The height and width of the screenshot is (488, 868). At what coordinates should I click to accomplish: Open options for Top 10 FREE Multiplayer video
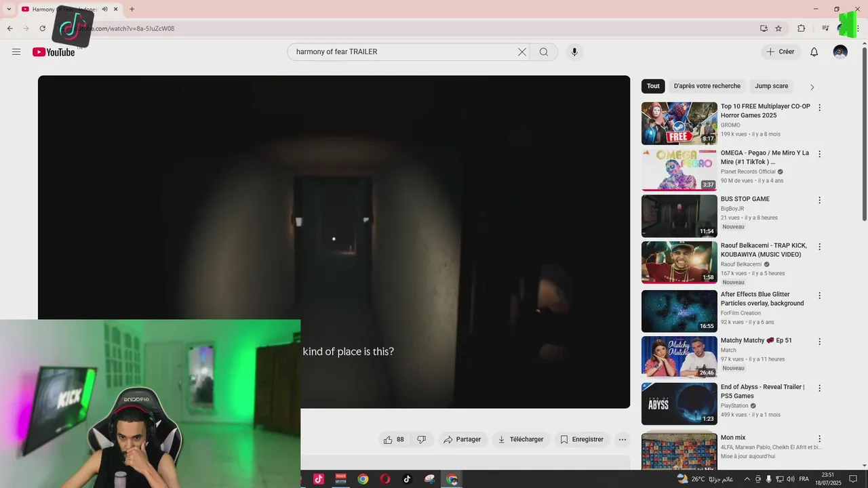pyautogui.click(x=819, y=108)
